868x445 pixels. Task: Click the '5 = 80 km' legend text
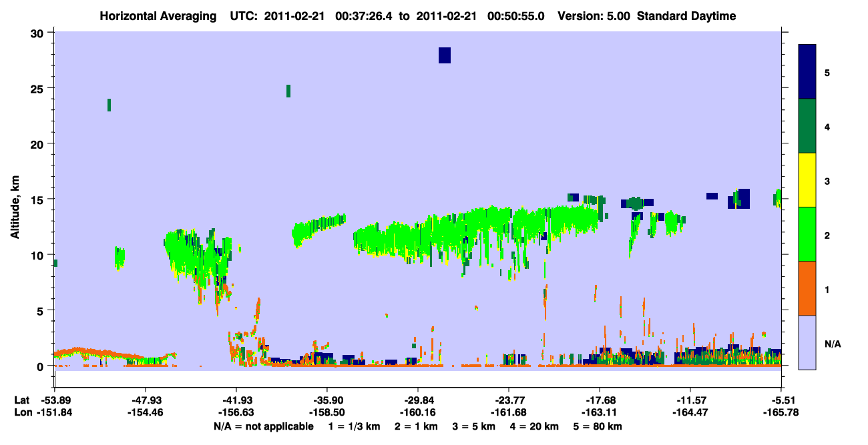pos(598,426)
